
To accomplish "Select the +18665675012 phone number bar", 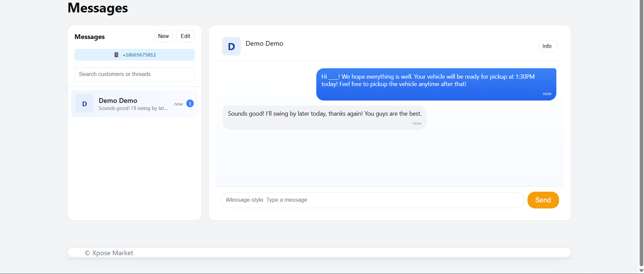I will [135, 55].
